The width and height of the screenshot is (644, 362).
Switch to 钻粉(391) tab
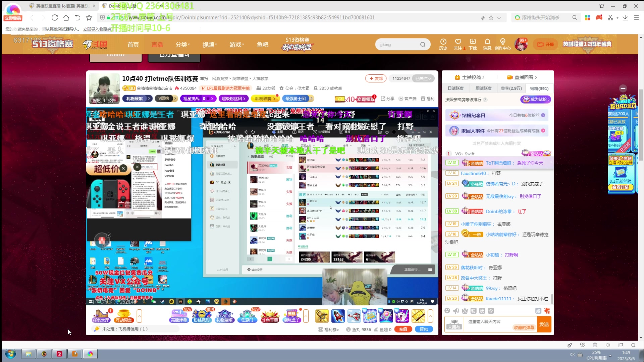point(539,88)
